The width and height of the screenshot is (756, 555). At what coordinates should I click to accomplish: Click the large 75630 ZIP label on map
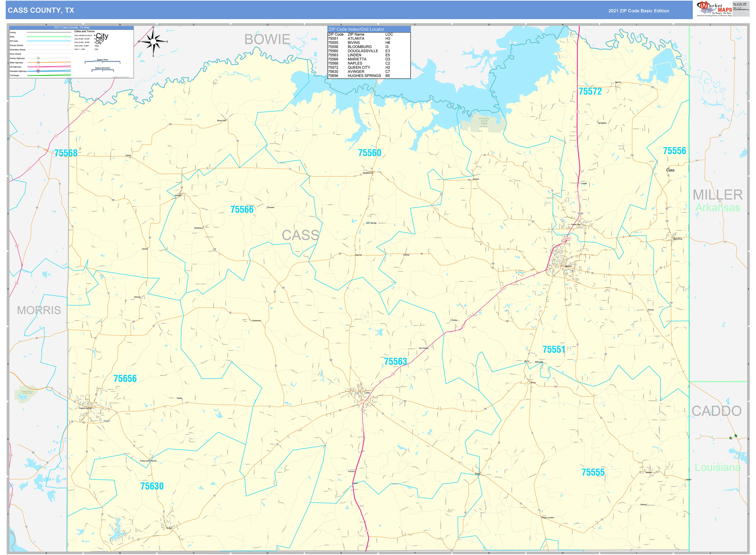pyautogui.click(x=152, y=486)
